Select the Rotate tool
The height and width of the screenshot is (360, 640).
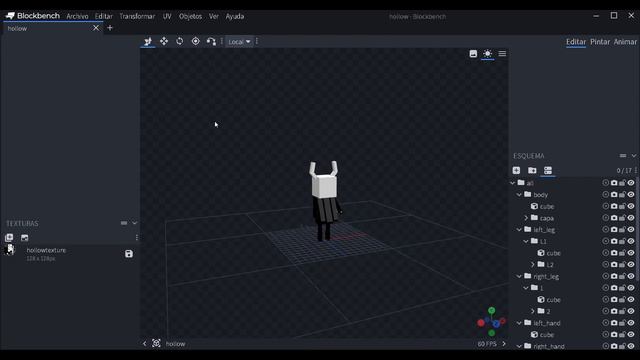point(180,41)
